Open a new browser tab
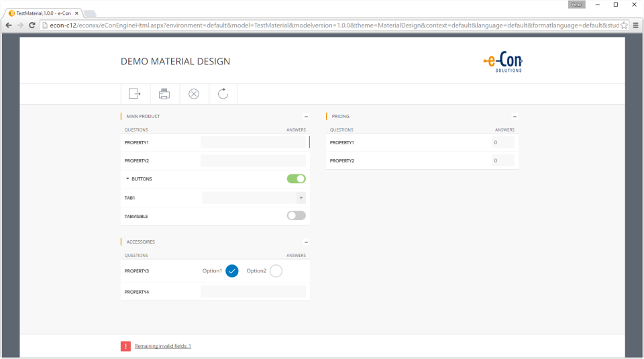The width and height of the screenshot is (644, 359). tap(90, 13)
